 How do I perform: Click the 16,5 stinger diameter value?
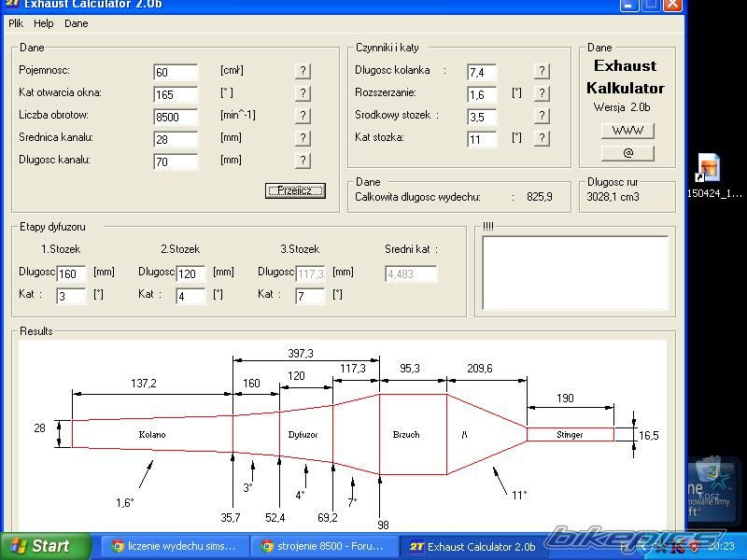point(649,436)
